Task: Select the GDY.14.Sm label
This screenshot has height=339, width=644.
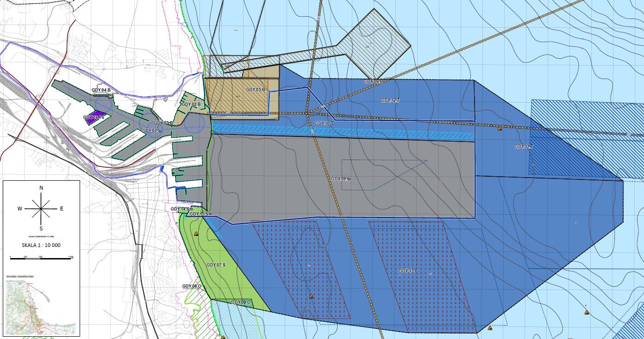Action: coord(182,209)
